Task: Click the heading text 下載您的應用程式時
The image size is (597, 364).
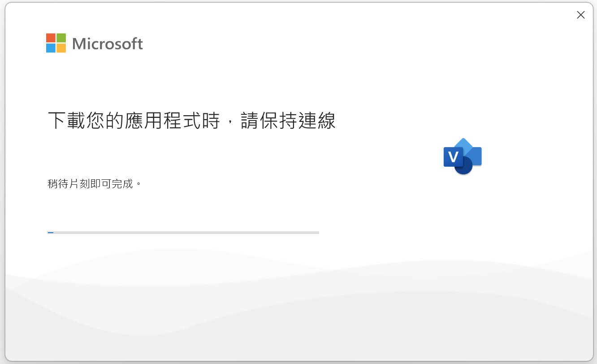Action: click(x=134, y=121)
